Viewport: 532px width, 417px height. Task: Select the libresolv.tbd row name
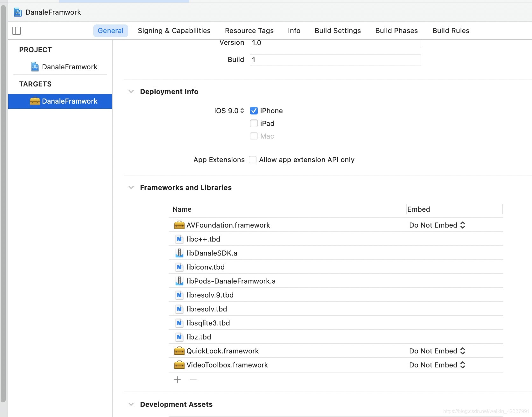pos(207,309)
